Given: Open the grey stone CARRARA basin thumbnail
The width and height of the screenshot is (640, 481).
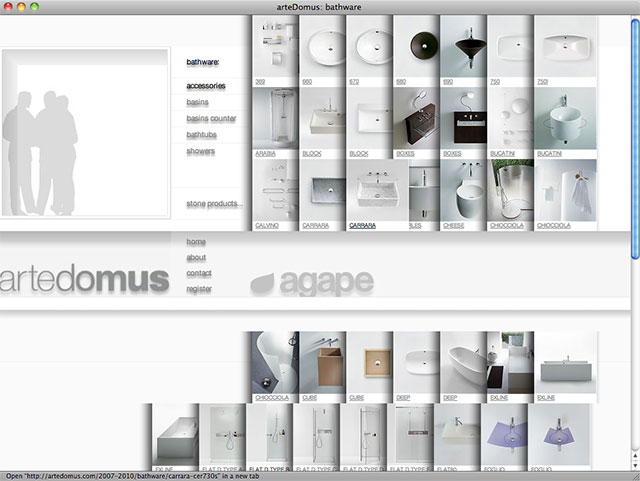Looking at the screenshot, I should 322,190.
